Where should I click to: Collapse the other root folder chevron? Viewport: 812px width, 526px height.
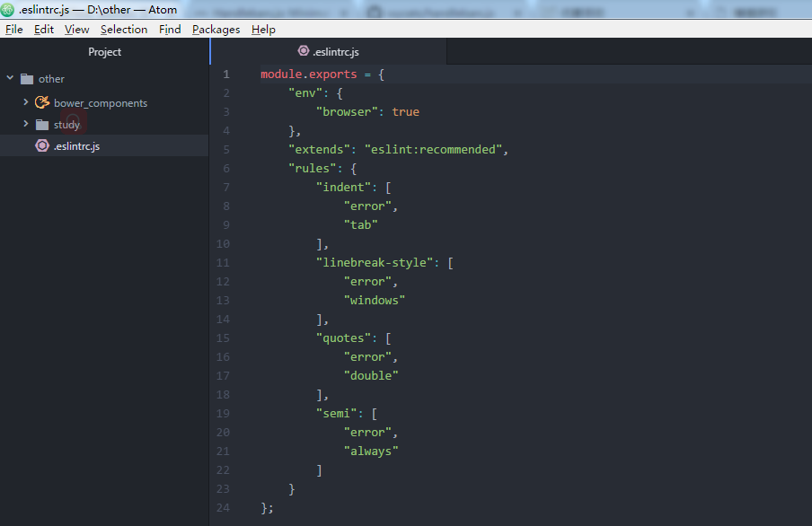tap(10, 78)
